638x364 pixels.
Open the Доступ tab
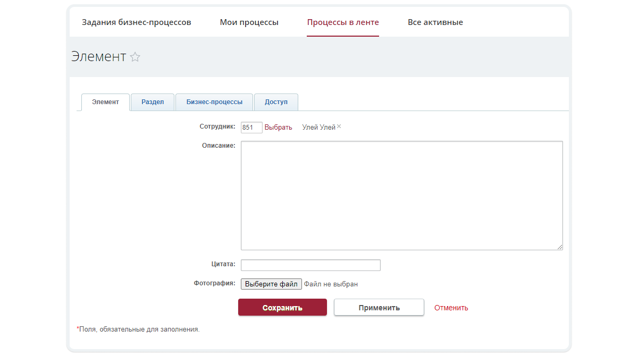[276, 102]
